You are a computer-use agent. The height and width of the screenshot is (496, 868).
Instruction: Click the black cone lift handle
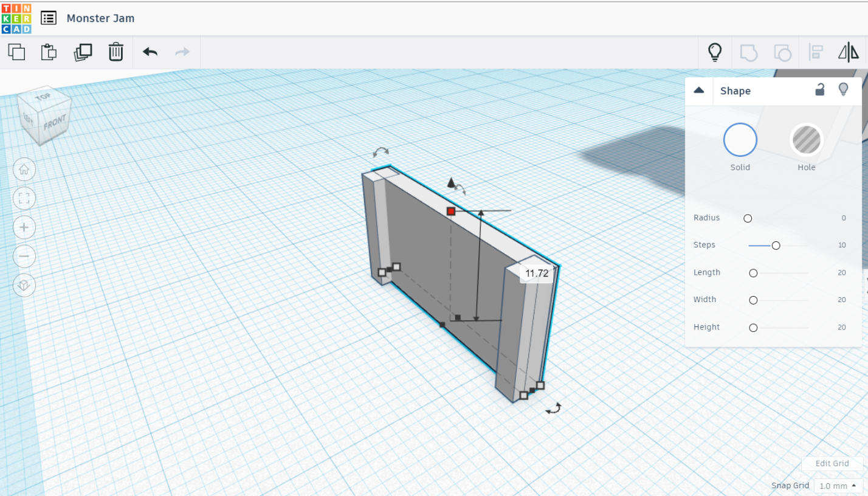[451, 182]
